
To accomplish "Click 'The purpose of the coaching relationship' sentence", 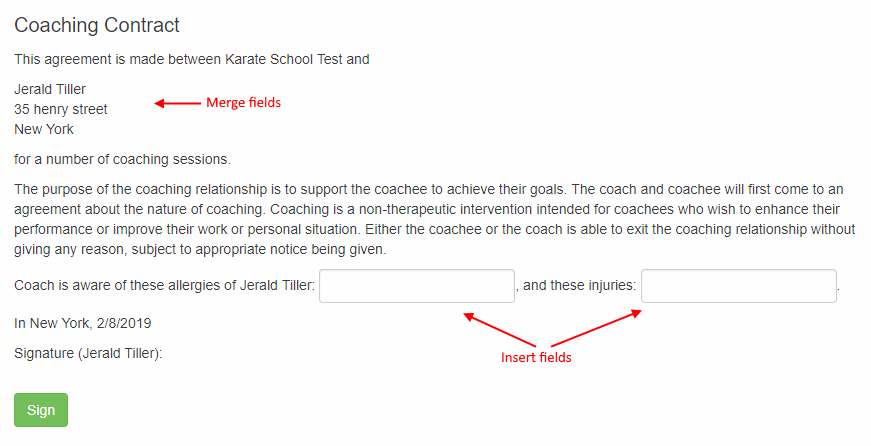I will 291,189.
